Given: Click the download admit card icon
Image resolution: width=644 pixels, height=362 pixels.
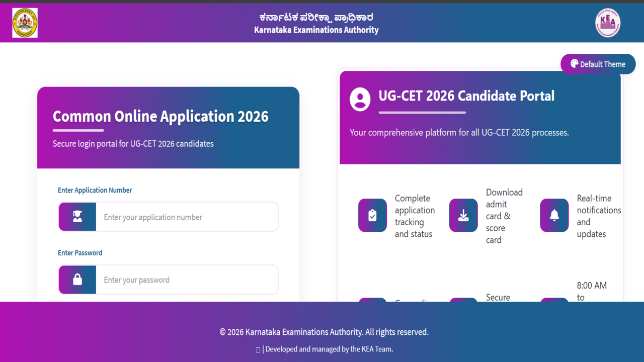Looking at the screenshot, I should coord(463,215).
